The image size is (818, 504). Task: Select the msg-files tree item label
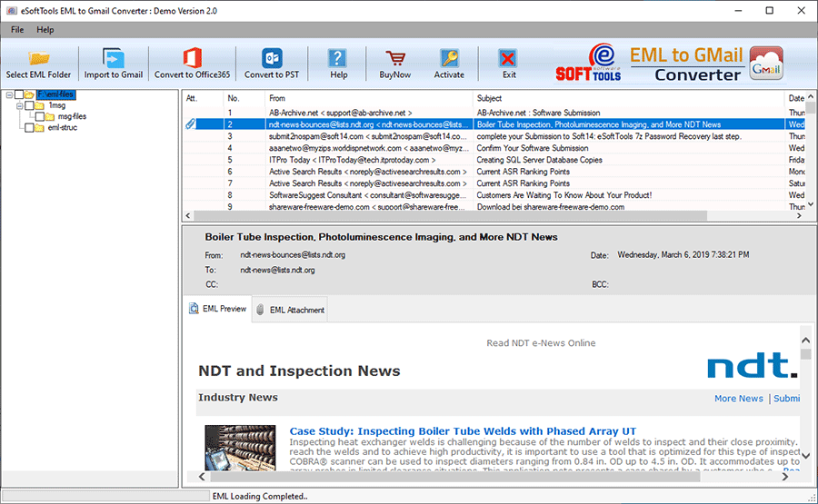click(72, 116)
